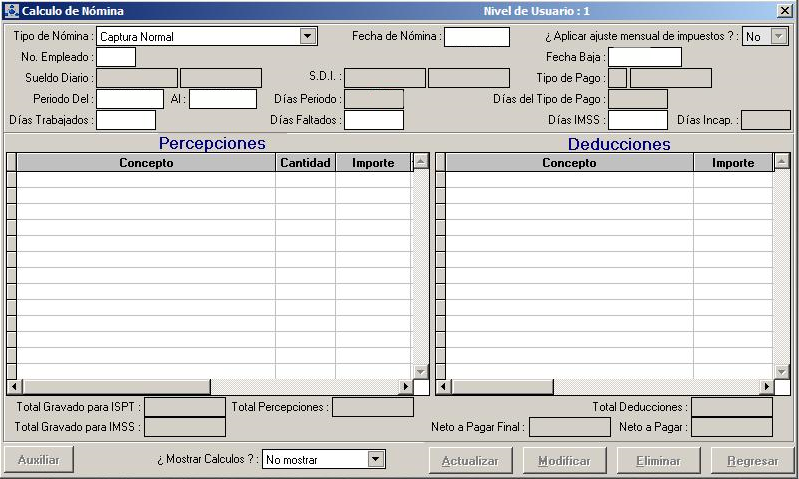Image resolution: width=799 pixels, height=479 pixels.
Task: Expand the ajuste mensual de impuestos dropdown
Action: (x=779, y=37)
